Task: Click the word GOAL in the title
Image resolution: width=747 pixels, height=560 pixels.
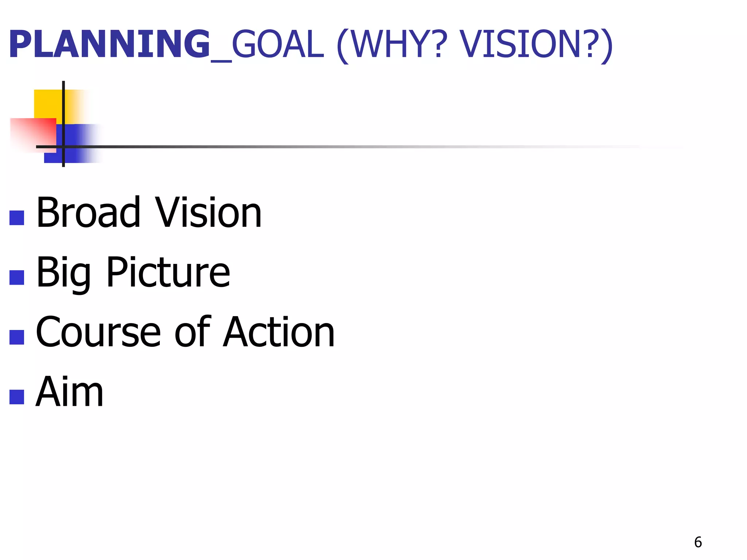Action: (x=278, y=44)
